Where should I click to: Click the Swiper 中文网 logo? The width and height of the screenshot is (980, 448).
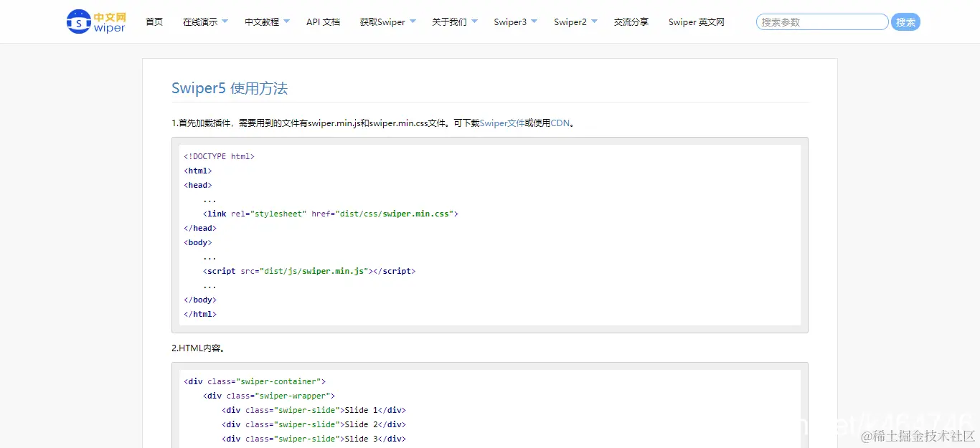[x=96, y=22]
